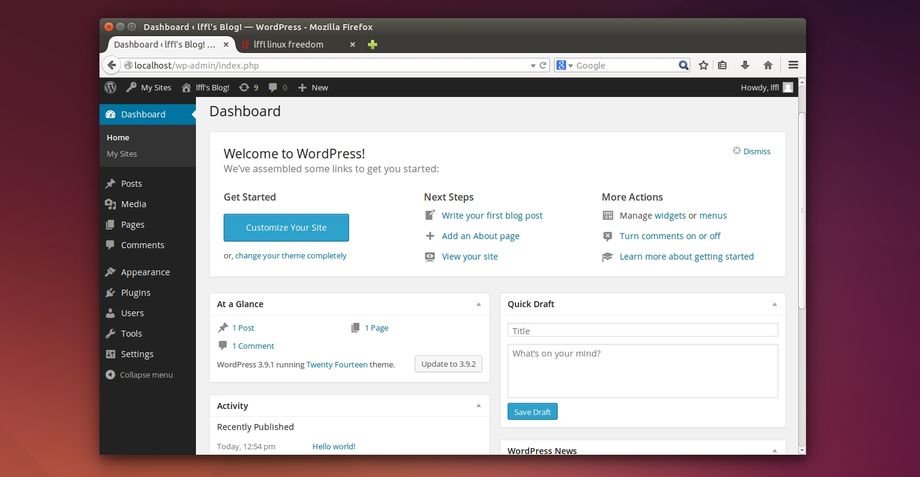Open Plugins in the sidebar menu
This screenshot has width=920, height=477.
[135, 293]
